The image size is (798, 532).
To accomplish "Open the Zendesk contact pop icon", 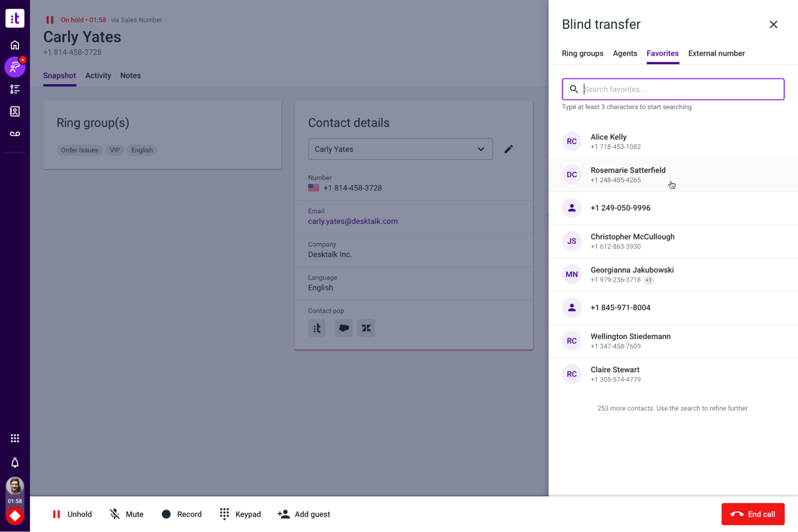I will pyautogui.click(x=366, y=328).
